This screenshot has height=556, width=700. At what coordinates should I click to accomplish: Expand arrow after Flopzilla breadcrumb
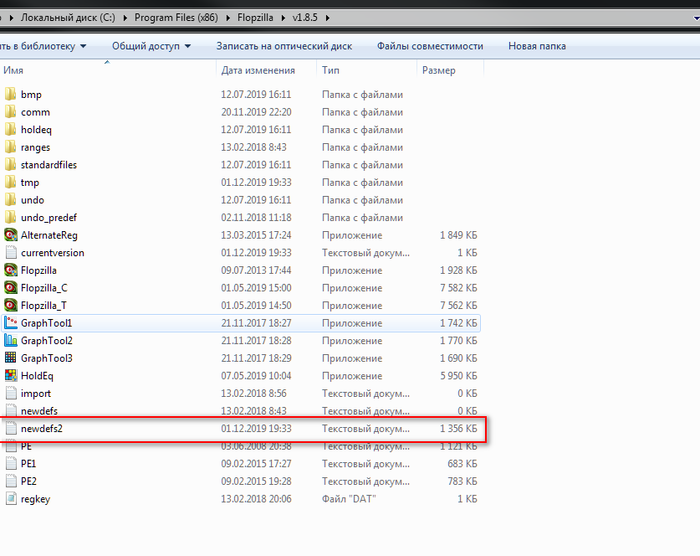(283, 18)
